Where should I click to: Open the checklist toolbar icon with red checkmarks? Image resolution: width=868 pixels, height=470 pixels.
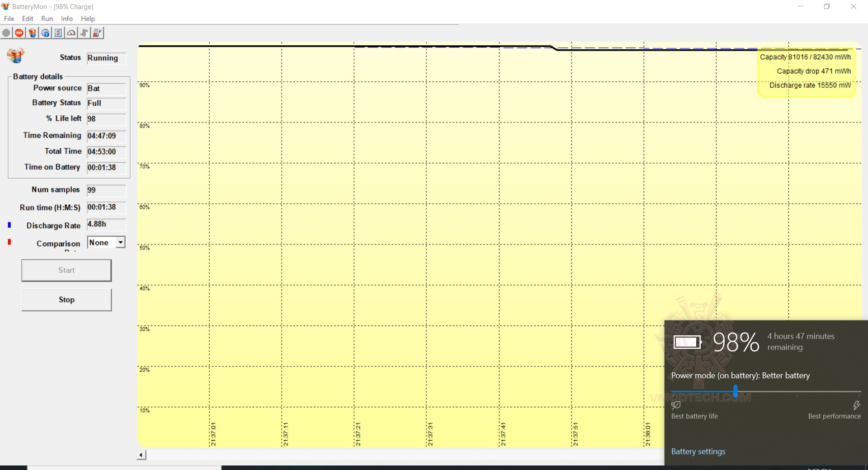click(58, 33)
